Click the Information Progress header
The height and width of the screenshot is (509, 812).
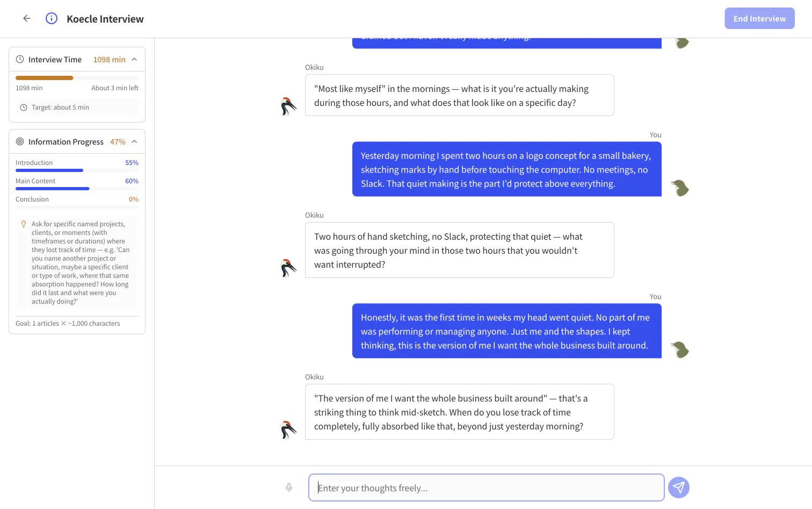pos(77,141)
